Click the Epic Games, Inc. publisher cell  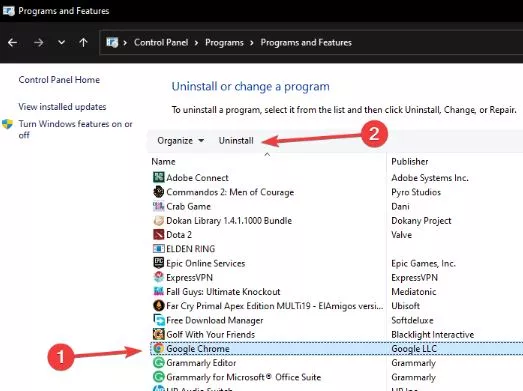coord(423,263)
